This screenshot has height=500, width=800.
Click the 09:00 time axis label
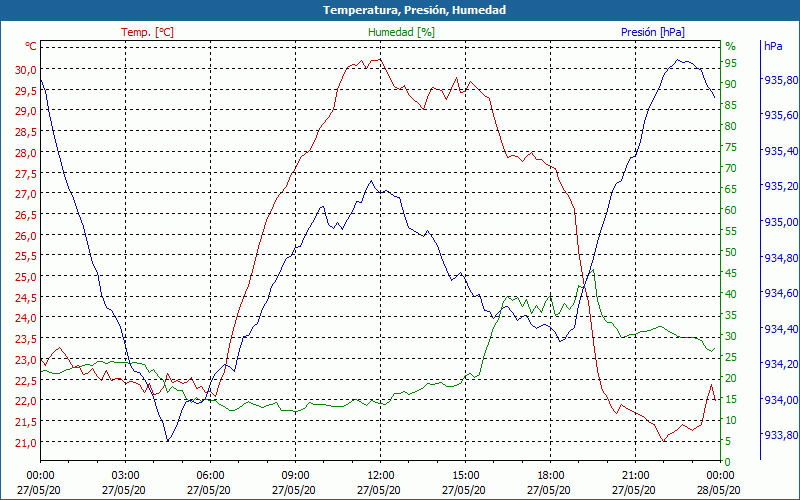(x=295, y=476)
